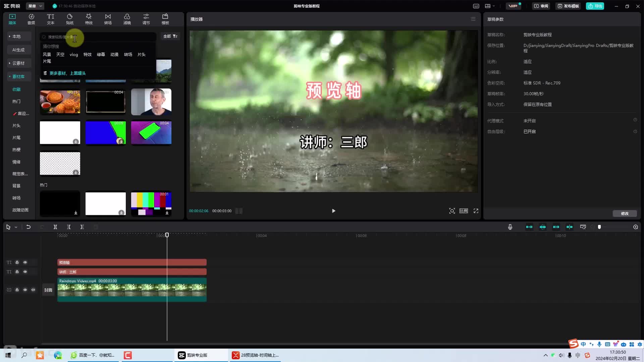Select the 片头 category in the sidebar

[16, 126]
